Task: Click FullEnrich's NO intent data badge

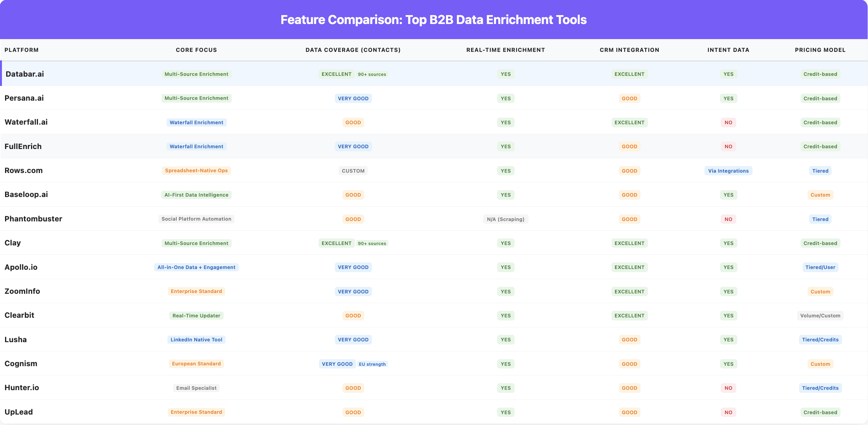Action: pos(728,146)
